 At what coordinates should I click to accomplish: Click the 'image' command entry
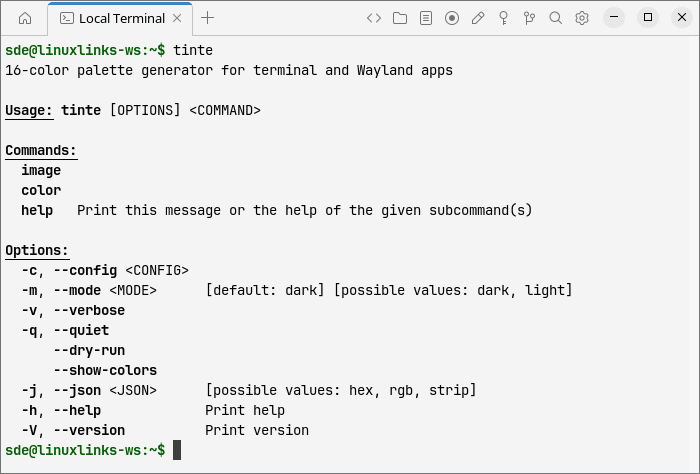[41, 170]
